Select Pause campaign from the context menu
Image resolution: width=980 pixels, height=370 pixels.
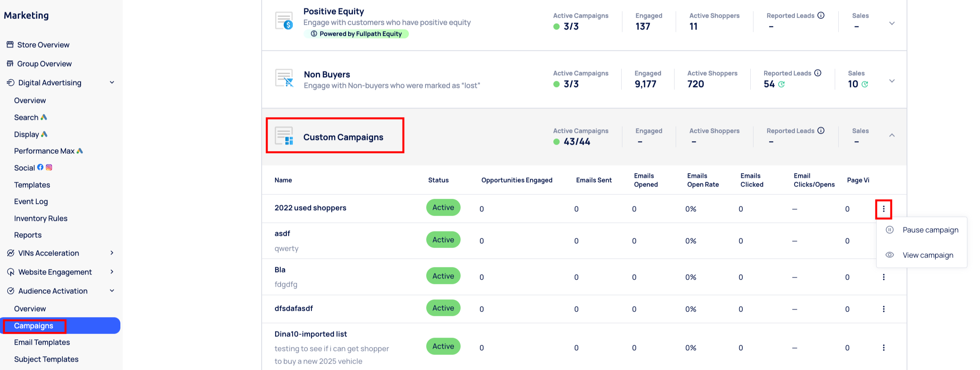pyautogui.click(x=930, y=230)
